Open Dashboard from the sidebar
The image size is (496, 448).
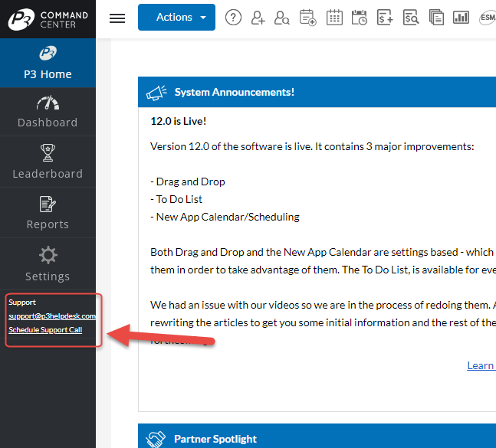(48, 112)
